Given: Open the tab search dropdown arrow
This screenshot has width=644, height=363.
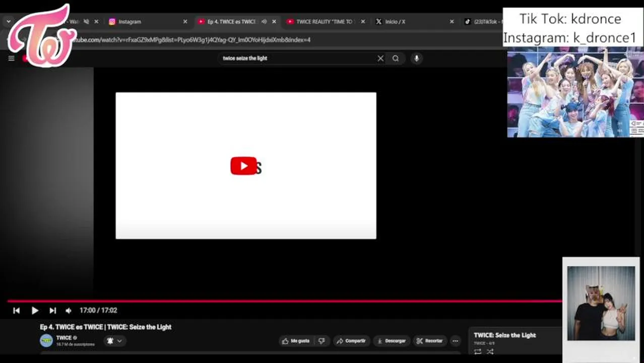Looking at the screenshot, I should coord(9,22).
